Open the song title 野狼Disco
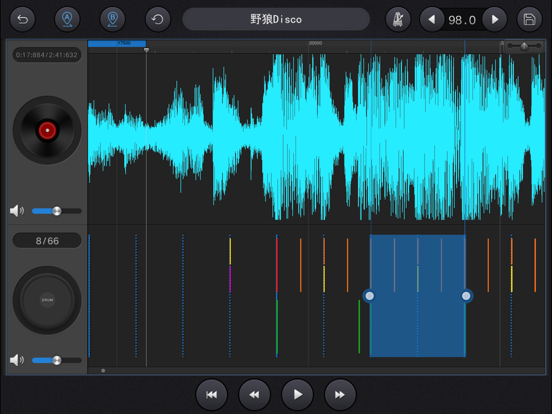 pos(276,19)
